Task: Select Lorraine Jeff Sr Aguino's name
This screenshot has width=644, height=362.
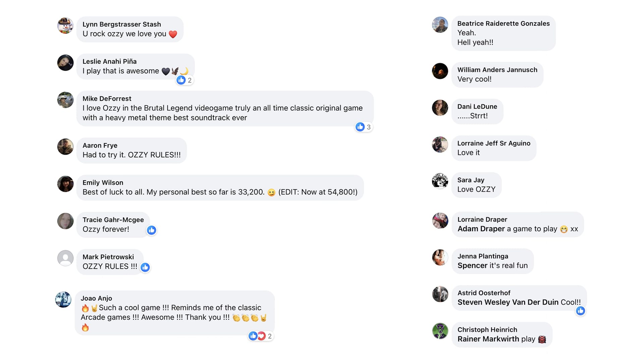Action: pyautogui.click(x=494, y=143)
